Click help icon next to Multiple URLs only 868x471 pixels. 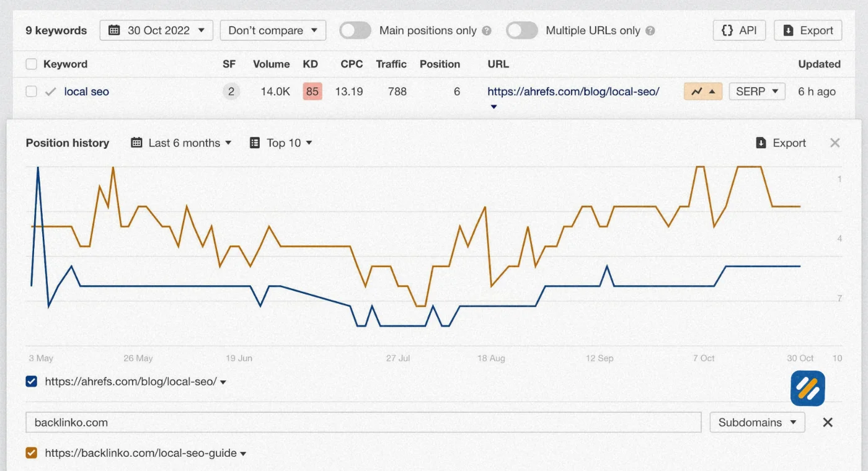[650, 30]
